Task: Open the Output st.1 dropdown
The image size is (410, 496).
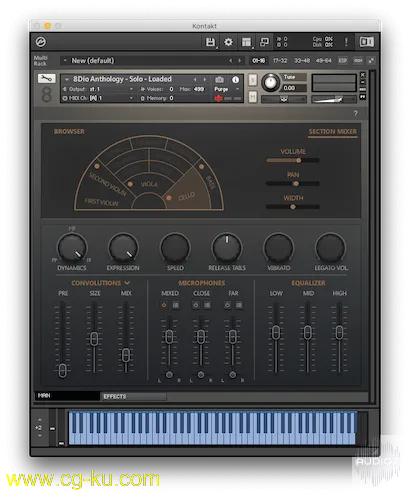Action: pos(98,89)
